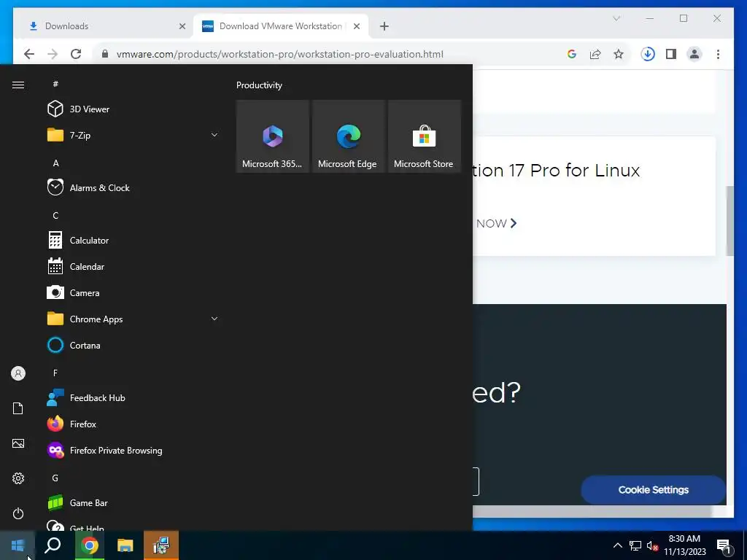Open the Microsoft Edge tile
The height and width of the screenshot is (560, 747).
tap(348, 136)
